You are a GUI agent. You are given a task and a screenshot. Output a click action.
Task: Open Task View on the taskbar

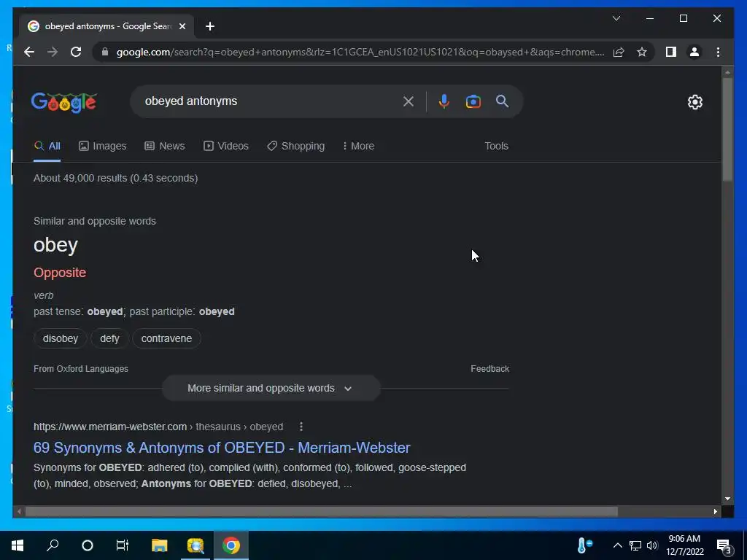pos(123,545)
